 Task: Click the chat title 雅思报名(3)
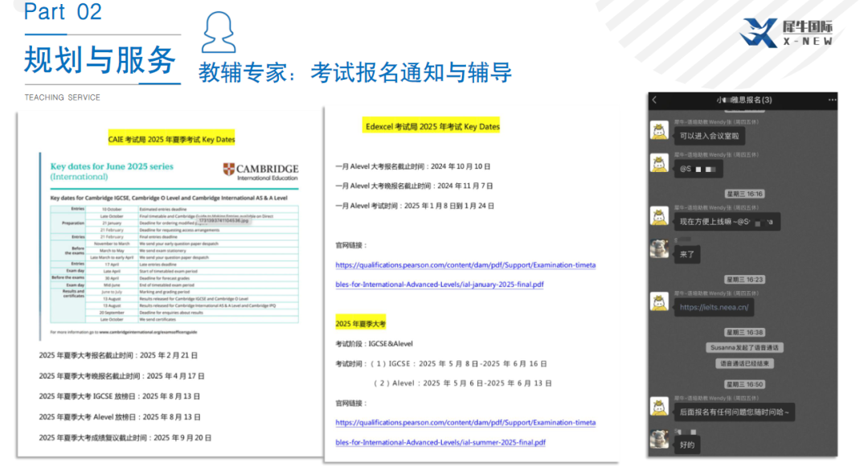pyautogui.click(x=744, y=100)
